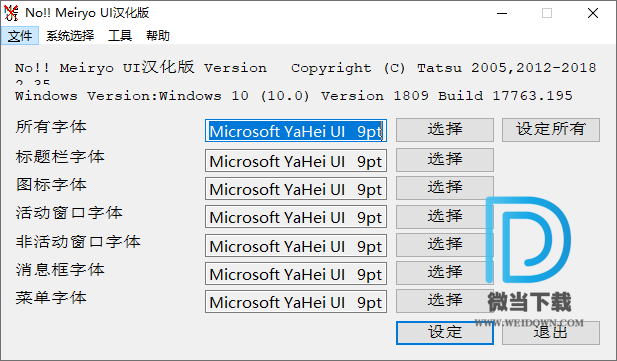
Task: Choose font via 选择 for 消息框字体
Action: tap(445, 273)
